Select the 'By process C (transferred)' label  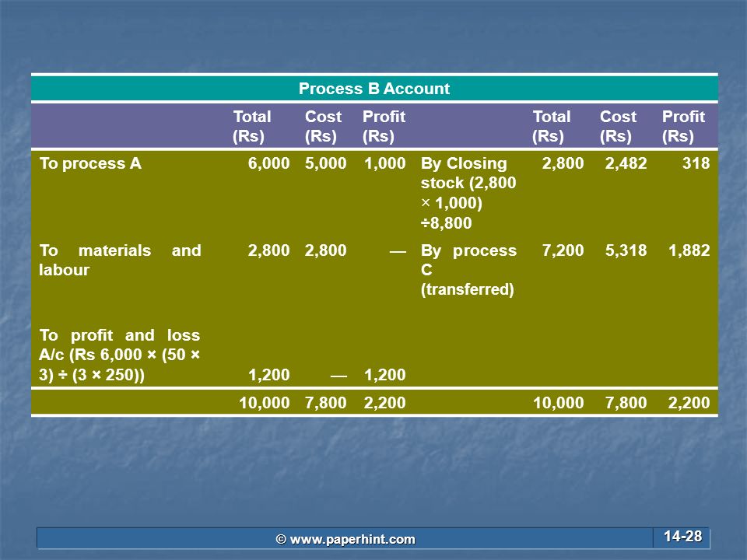pos(468,270)
